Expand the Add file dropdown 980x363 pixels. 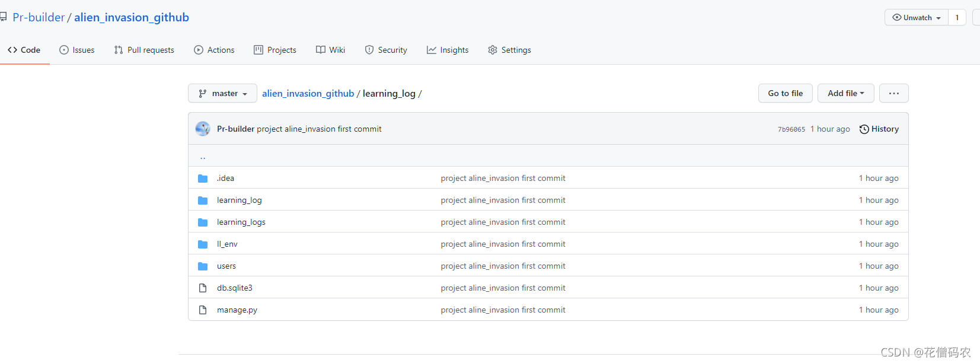(845, 93)
